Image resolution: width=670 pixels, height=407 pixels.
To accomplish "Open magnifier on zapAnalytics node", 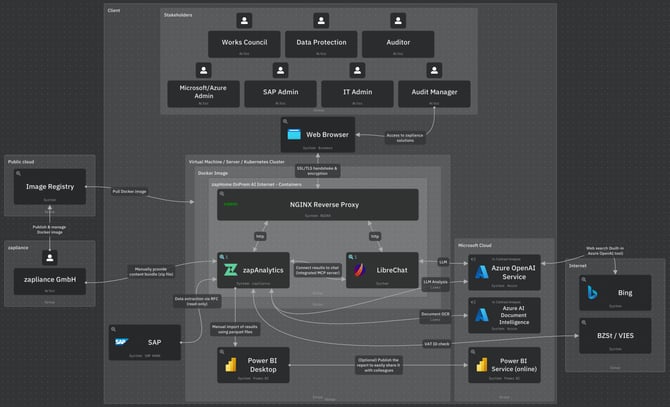I will (x=222, y=257).
